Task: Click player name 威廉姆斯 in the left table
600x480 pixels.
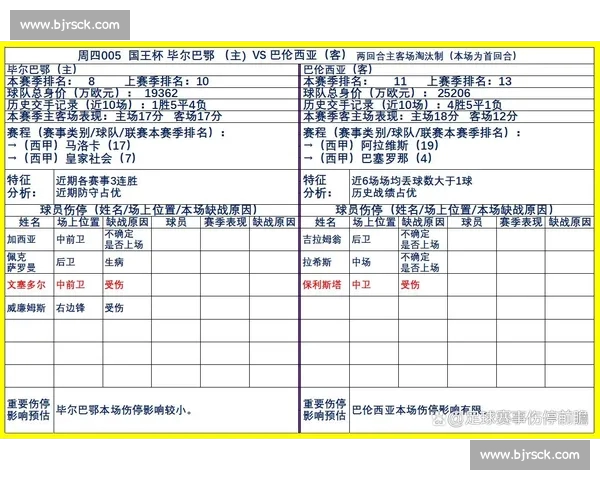Action: (26, 308)
